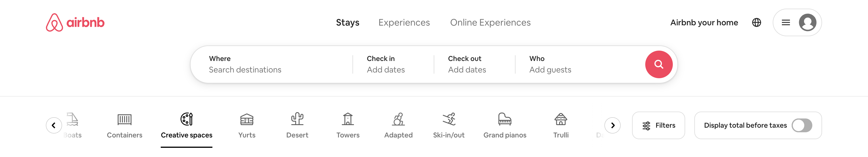The image size is (868, 157).
Task: Click the Airbnb your home link
Action: tap(704, 22)
